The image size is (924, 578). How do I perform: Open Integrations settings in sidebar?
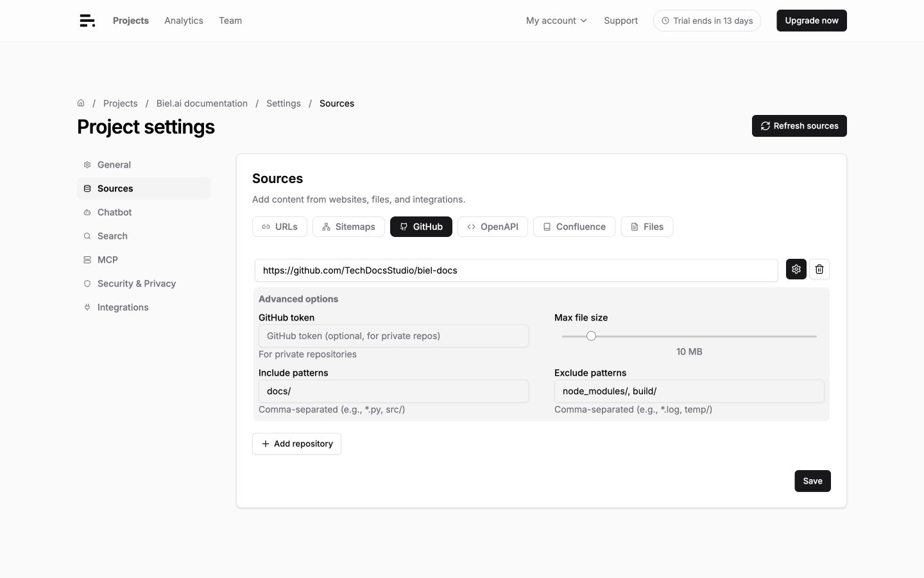click(x=144, y=307)
